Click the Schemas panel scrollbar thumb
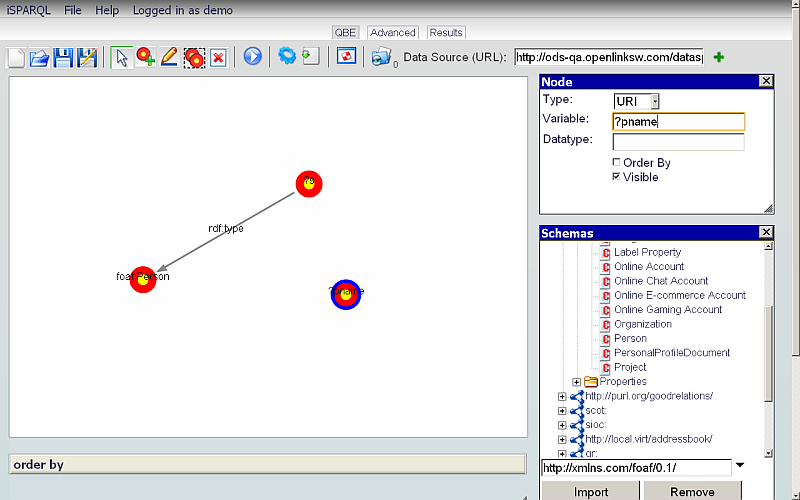The height and width of the screenshot is (500, 800). (x=768, y=354)
